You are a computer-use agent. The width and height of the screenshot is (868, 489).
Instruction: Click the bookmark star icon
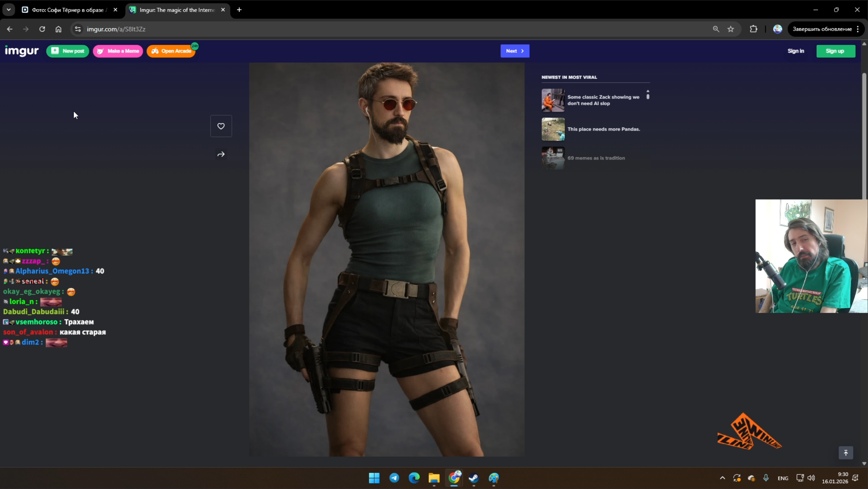(x=730, y=29)
